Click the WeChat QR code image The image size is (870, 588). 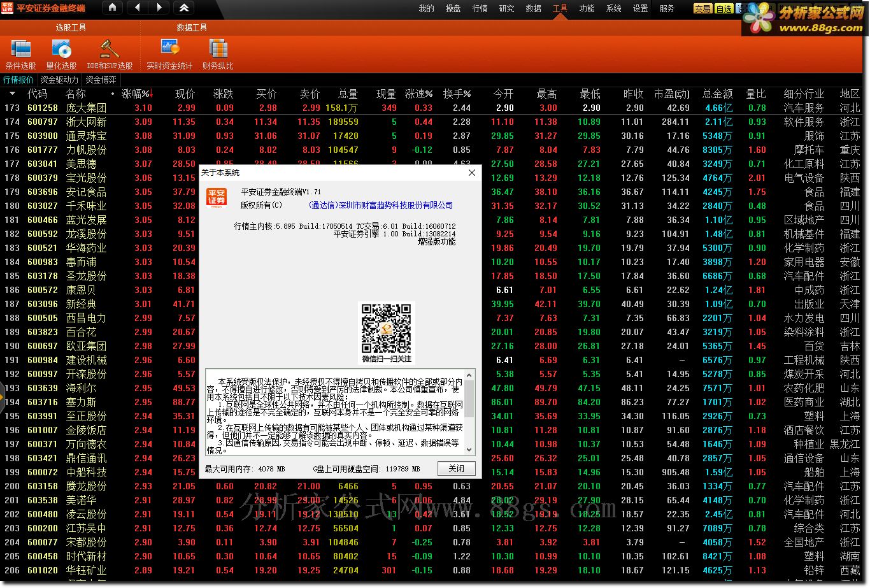coord(387,328)
